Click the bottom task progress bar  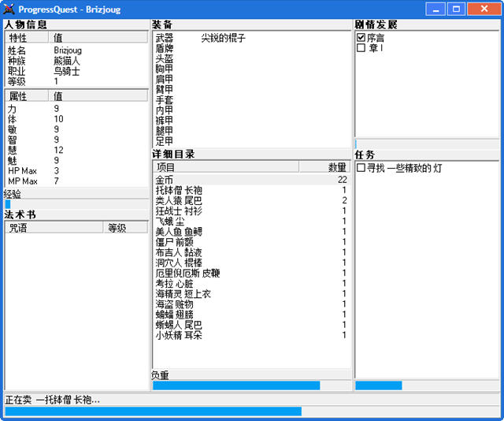(251, 412)
